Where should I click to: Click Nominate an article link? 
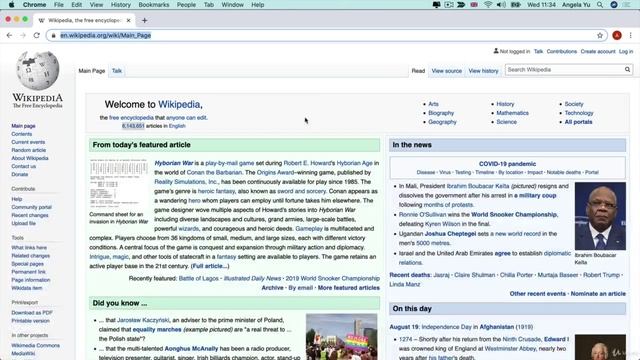pyautogui.click(x=598, y=293)
